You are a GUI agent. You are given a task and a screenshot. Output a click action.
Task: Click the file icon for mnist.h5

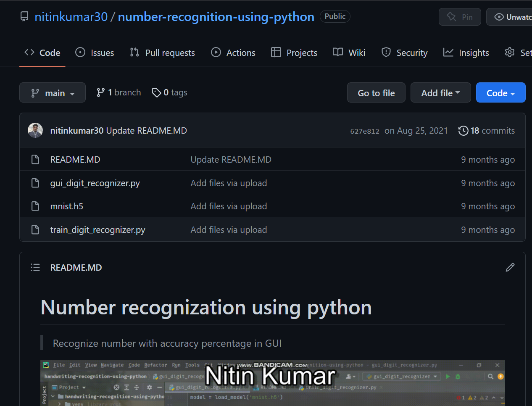35,206
